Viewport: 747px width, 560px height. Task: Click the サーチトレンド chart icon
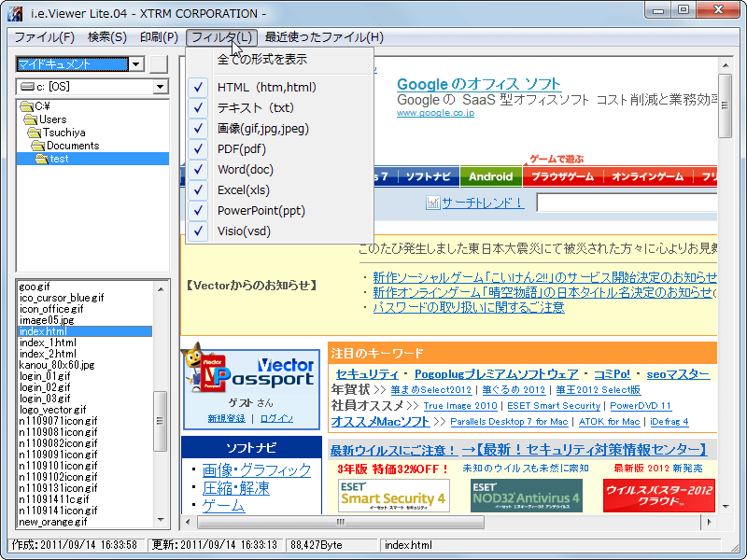(x=432, y=203)
